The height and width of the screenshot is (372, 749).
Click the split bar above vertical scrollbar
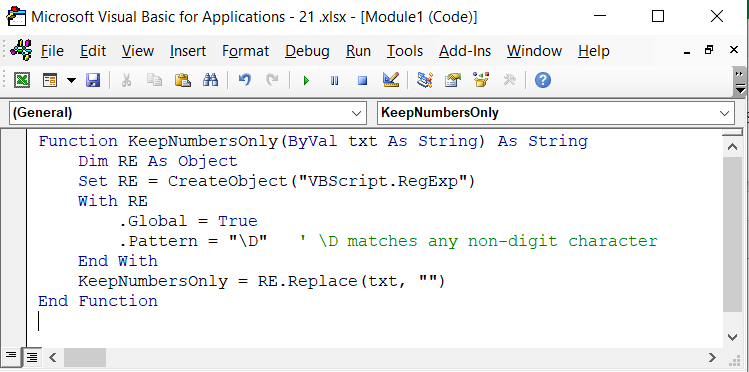point(732,133)
